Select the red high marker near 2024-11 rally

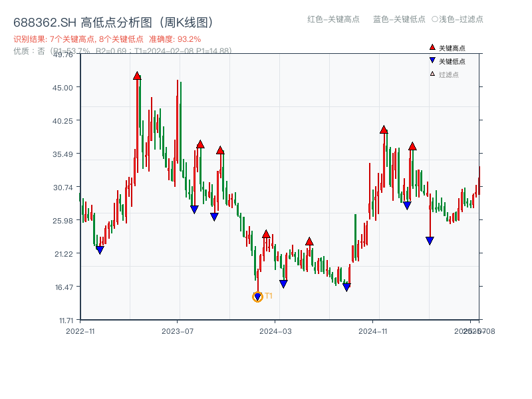click(384, 130)
